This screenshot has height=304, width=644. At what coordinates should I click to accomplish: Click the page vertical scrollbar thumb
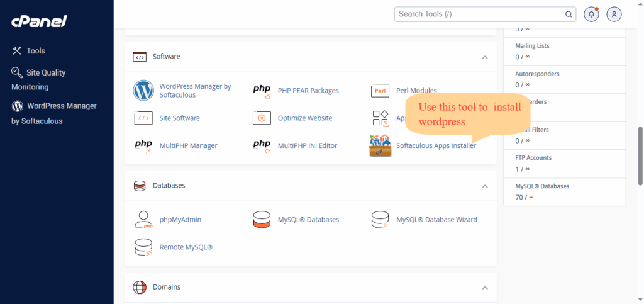(640, 155)
